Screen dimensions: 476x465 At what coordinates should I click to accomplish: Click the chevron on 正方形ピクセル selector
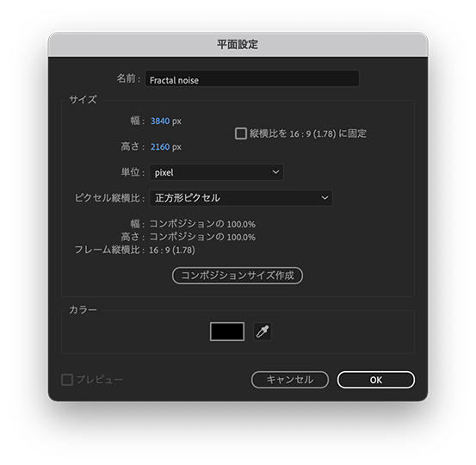tap(325, 198)
